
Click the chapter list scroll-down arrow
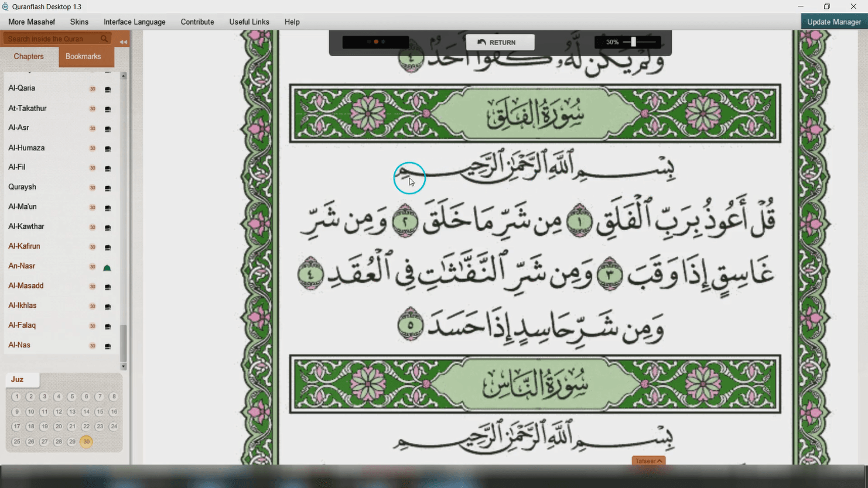(123, 366)
